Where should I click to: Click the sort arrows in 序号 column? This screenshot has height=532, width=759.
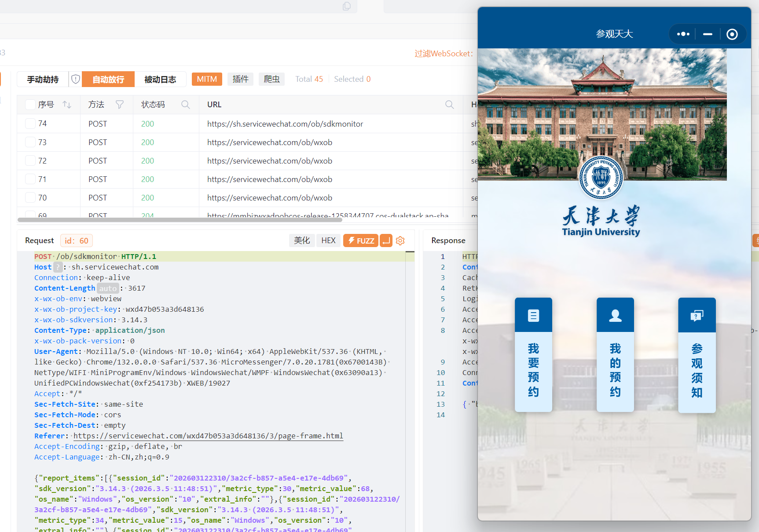(x=67, y=105)
